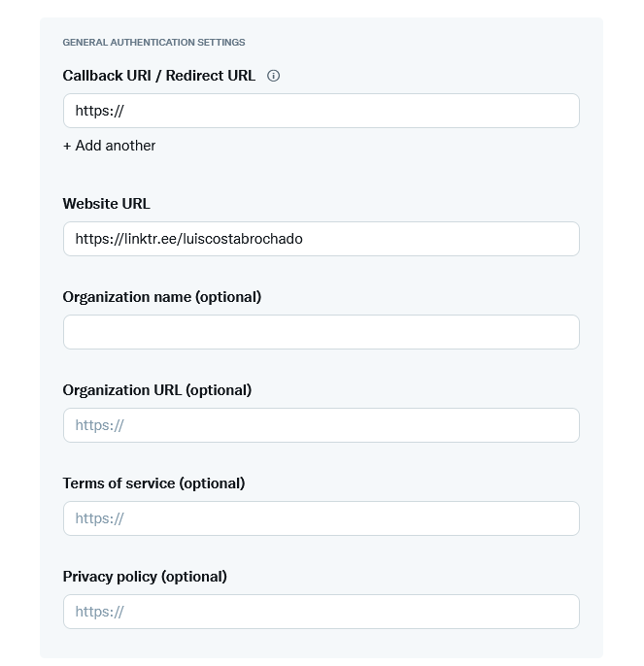644x666 pixels.
Task: Click the info icon beside Callback URI label
Action: click(273, 76)
